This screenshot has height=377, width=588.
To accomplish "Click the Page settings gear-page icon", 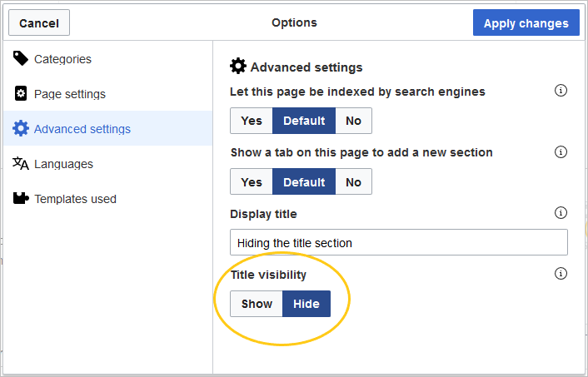I will pyautogui.click(x=21, y=93).
